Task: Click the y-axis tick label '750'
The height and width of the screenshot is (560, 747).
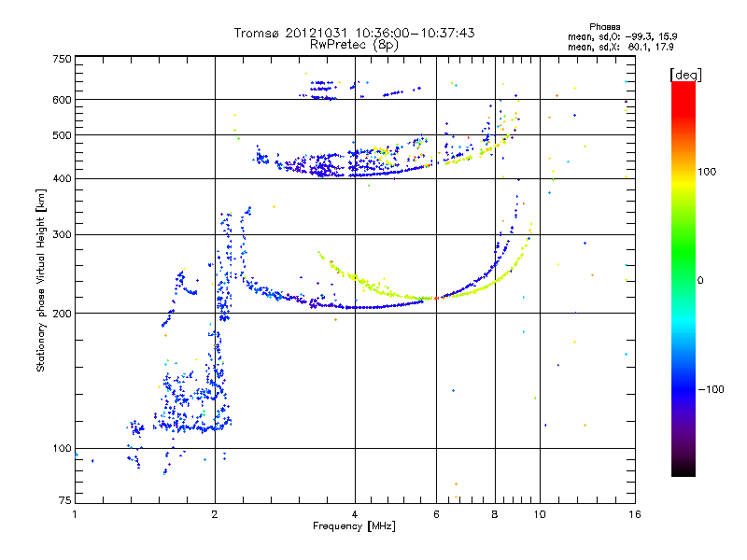Action: click(63, 59)
